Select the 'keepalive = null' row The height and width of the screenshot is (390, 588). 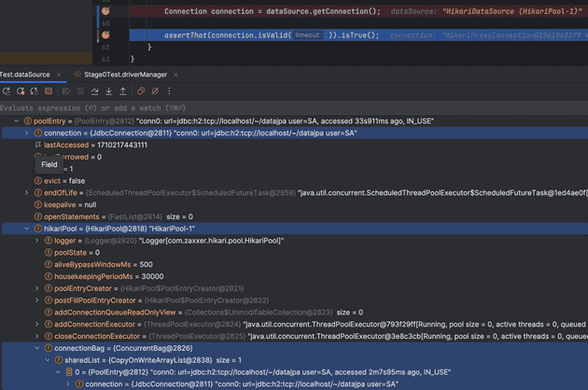294,204
